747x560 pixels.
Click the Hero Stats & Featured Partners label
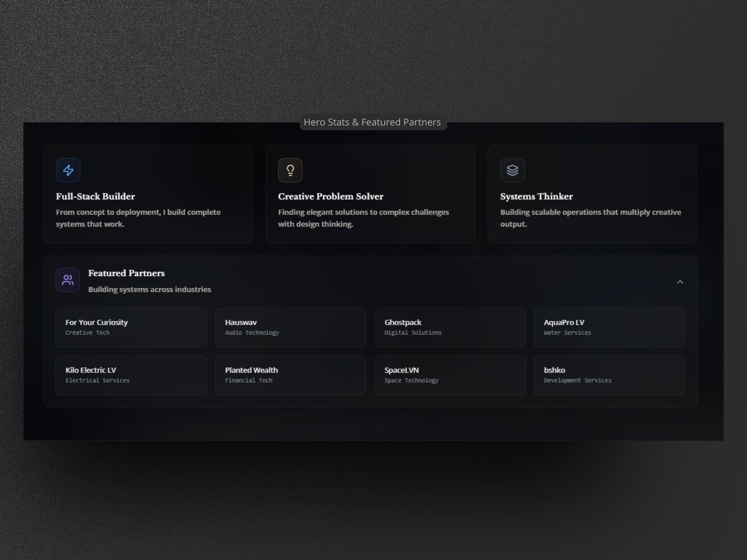[x=372, y=122]
